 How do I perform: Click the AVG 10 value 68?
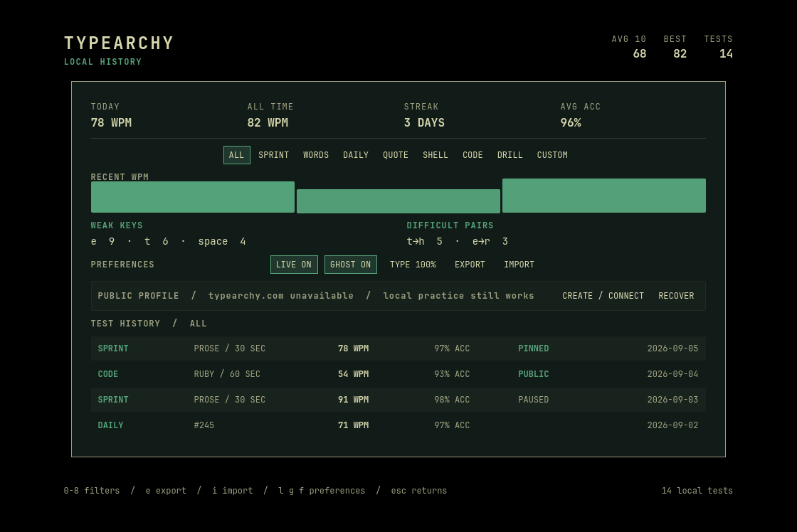(x=640, y=54)
